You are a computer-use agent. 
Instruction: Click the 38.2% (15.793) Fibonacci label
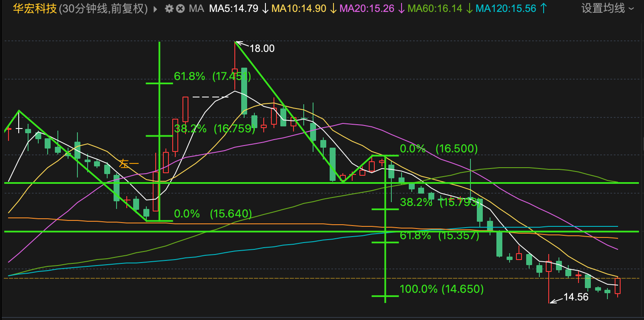(440, 202)
